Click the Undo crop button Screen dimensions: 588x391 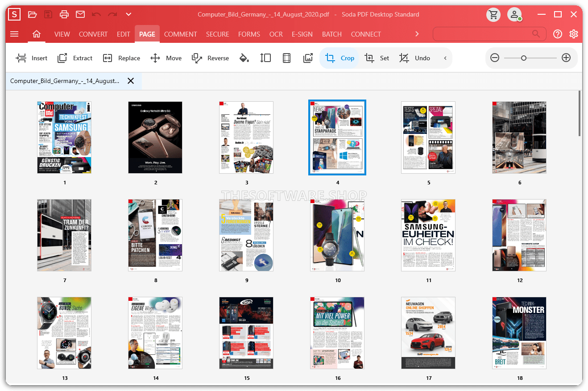point(414,58)
